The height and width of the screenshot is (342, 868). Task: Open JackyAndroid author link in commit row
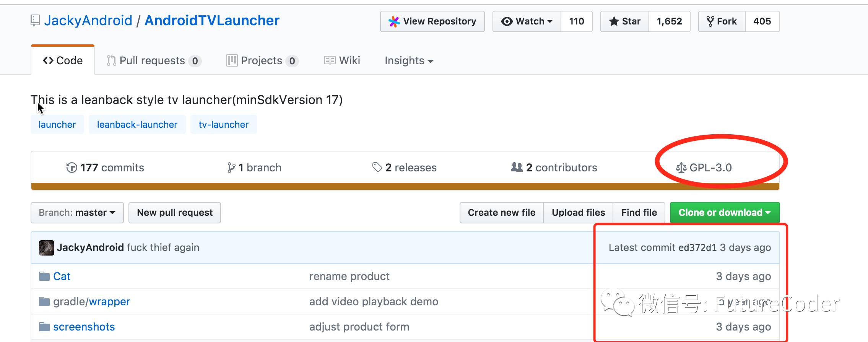click(x=90, y=248)
